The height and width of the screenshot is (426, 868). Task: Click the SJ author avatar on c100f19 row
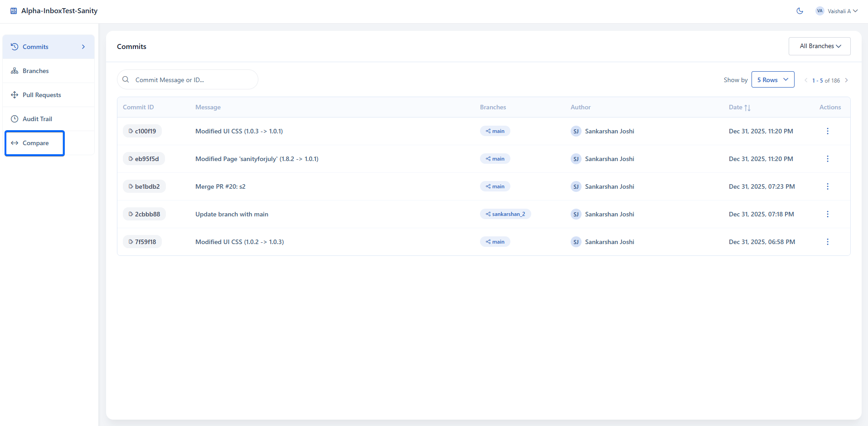click(x=576, y=131)
